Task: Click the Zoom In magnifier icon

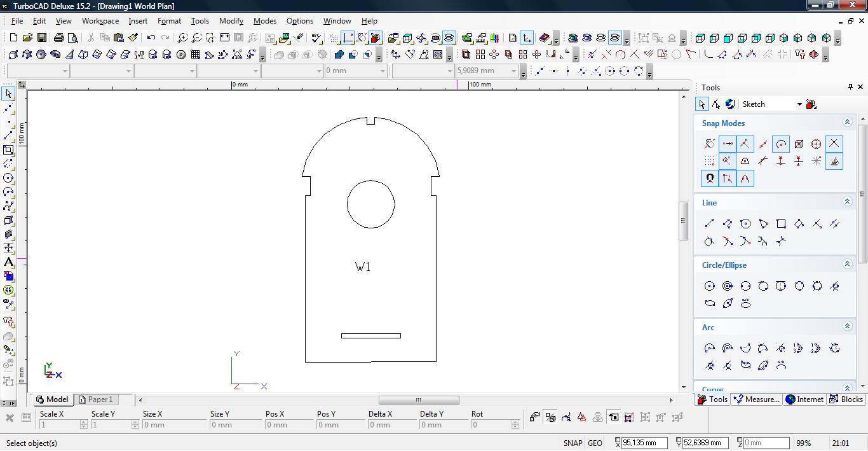Action: pos(182,38)
